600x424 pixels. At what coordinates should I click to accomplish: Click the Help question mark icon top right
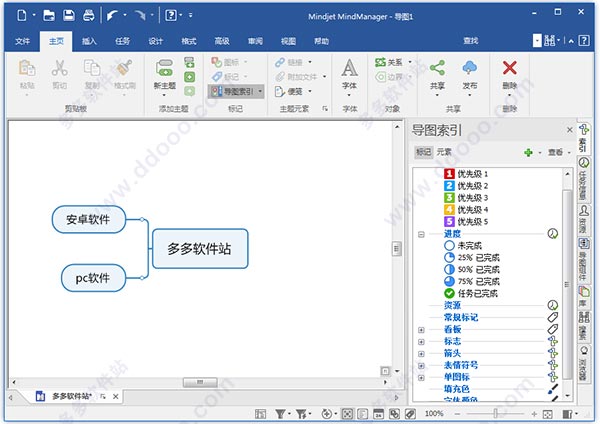click(x=584, y=40)
